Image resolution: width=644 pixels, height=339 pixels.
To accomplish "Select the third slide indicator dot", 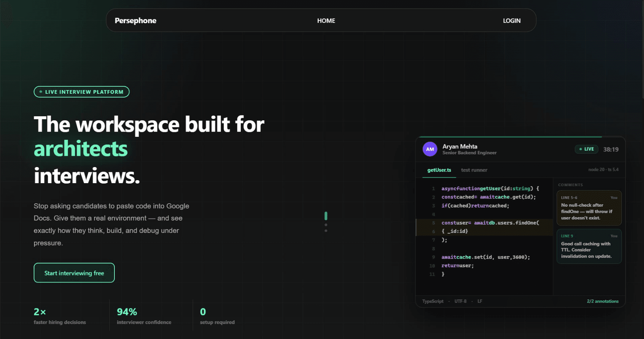I will pos(326,231).
